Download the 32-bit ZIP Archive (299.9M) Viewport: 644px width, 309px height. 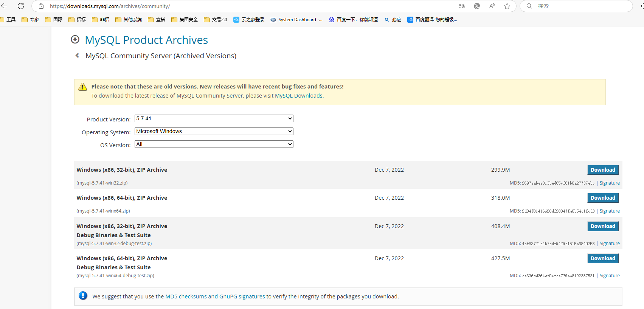[603, 170]
